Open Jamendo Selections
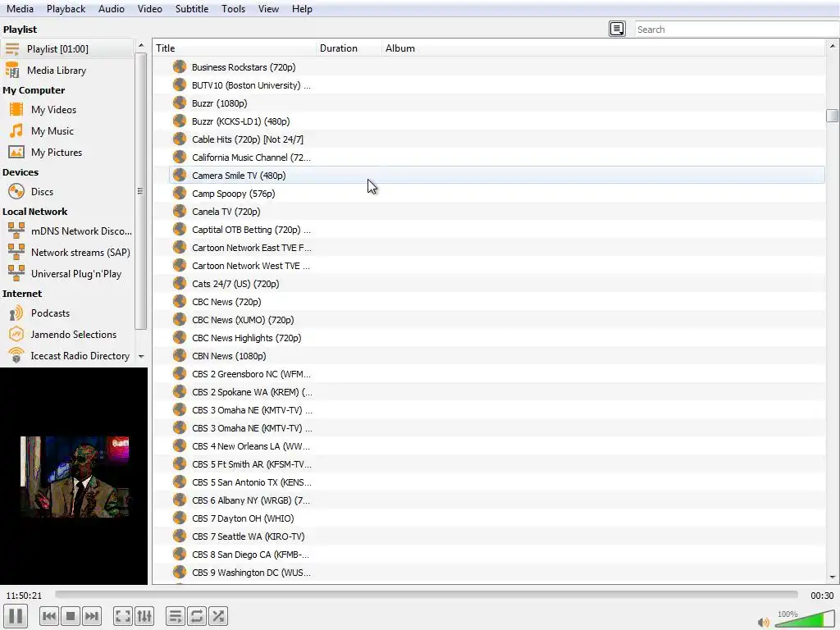The image size is (840, 630). [66, 335]
